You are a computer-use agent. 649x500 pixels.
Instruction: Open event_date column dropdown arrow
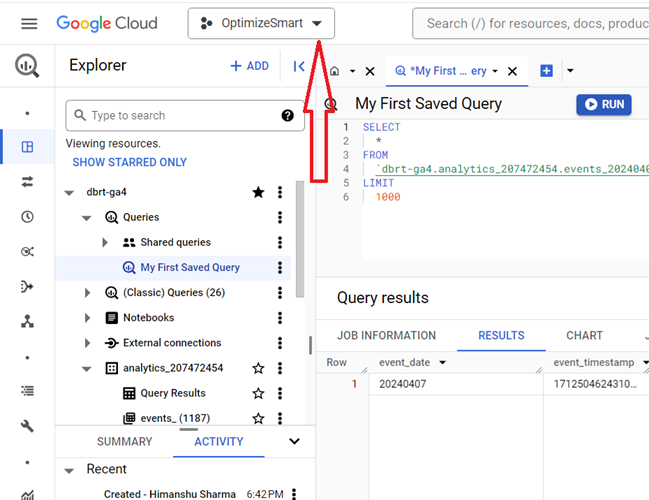pyautogui.click(x=442, y=363)
